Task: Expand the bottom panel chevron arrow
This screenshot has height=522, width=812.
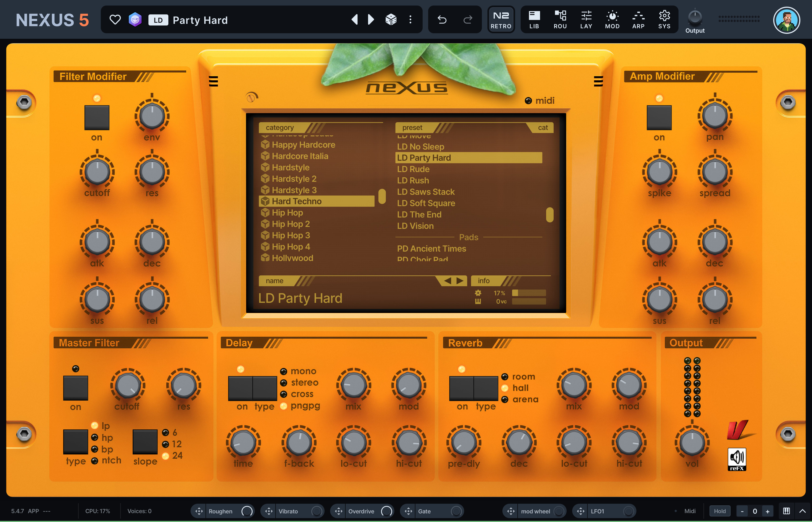Action: (803, 511)
